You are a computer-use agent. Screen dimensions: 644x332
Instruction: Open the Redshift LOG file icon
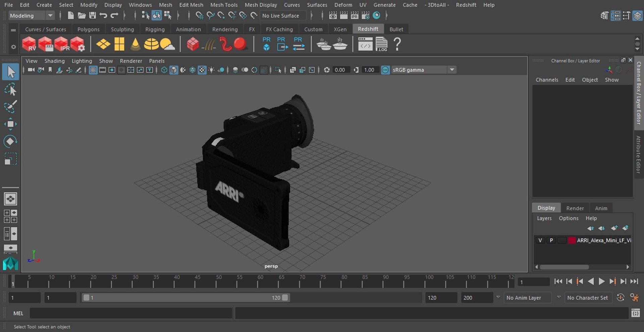click(381, 44)
